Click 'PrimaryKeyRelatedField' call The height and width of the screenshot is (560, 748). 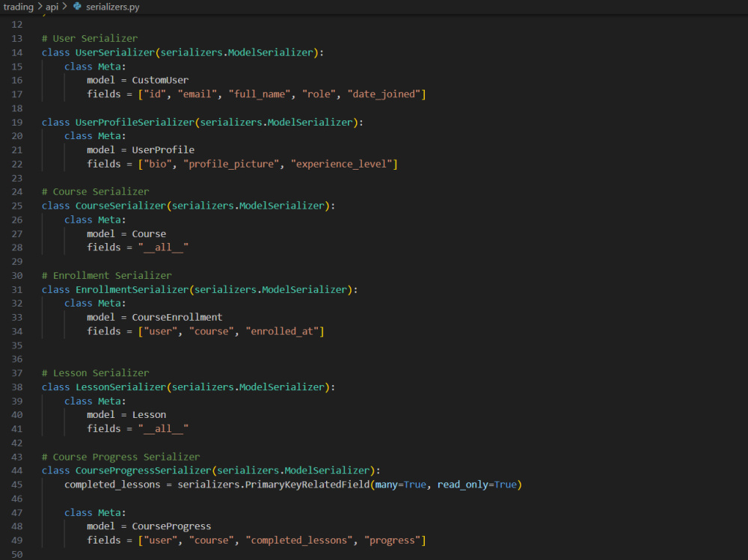(x=307, y=484)
